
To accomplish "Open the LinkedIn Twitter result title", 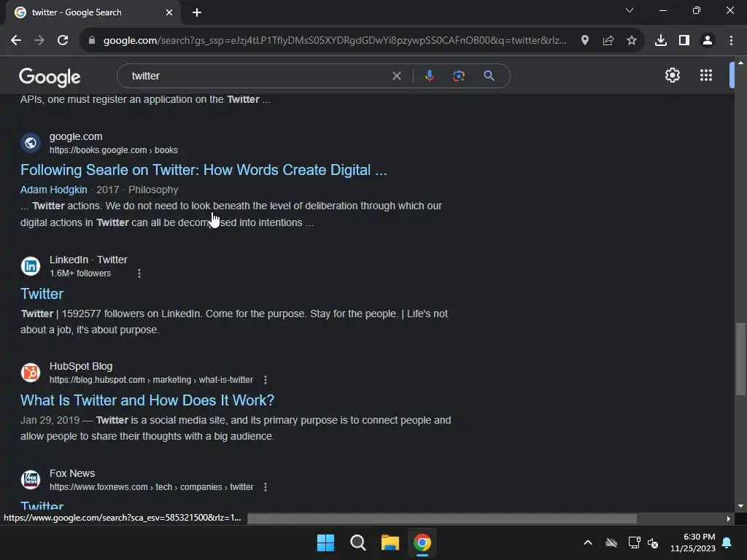I will 42,294.
